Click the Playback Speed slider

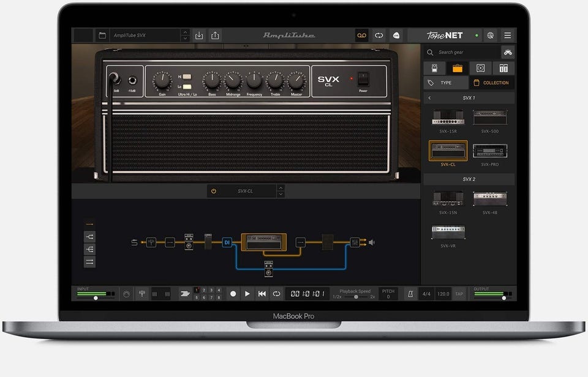[x=356, y=296]
